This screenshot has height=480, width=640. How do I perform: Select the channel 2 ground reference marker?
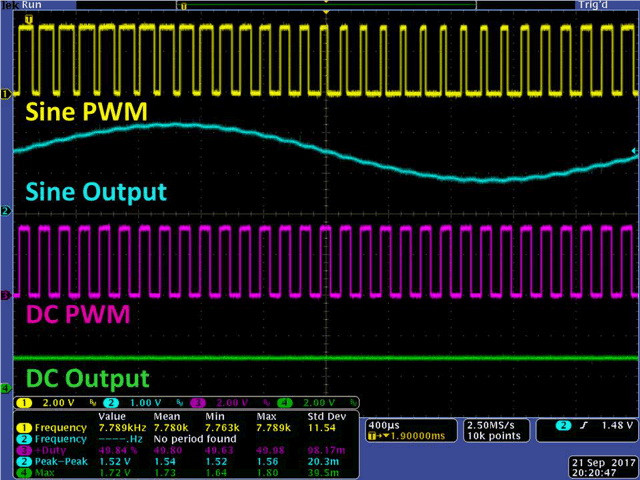point(5,211)
